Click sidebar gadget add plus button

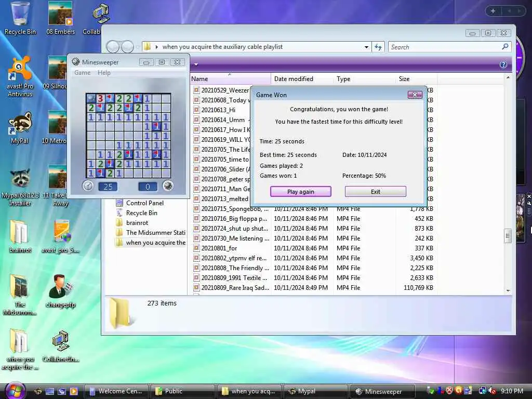(493, 11)
